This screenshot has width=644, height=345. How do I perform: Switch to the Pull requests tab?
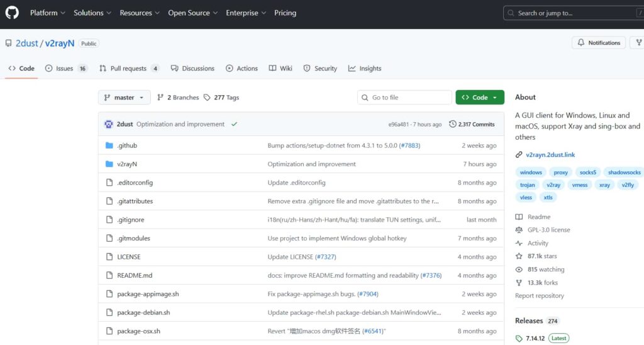[x=129, y=68]
